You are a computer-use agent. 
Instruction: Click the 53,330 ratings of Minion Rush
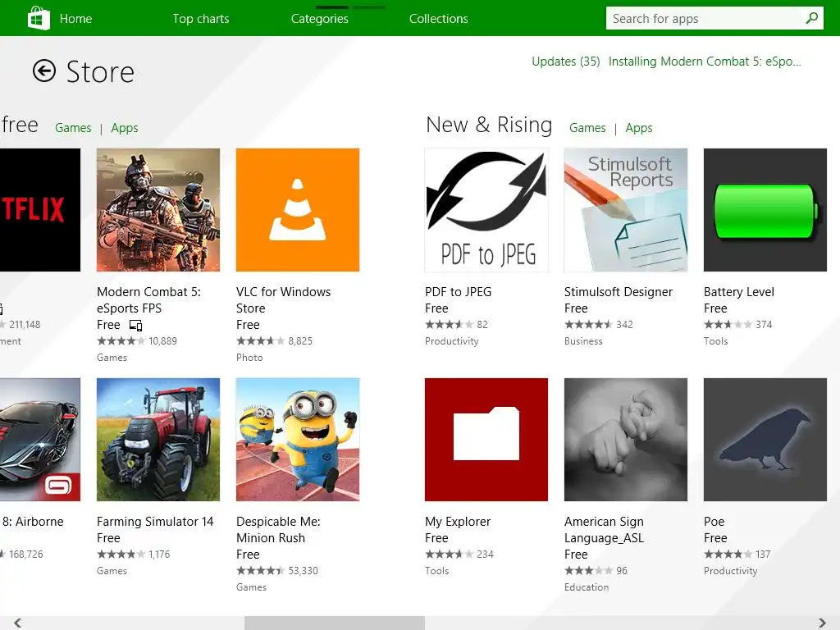click(304, 571)
